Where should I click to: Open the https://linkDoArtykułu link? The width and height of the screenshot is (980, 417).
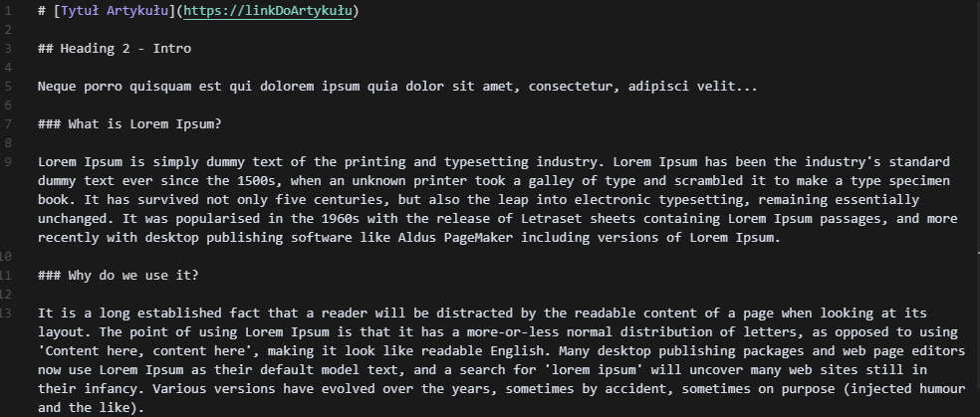(x=268, y=11)
